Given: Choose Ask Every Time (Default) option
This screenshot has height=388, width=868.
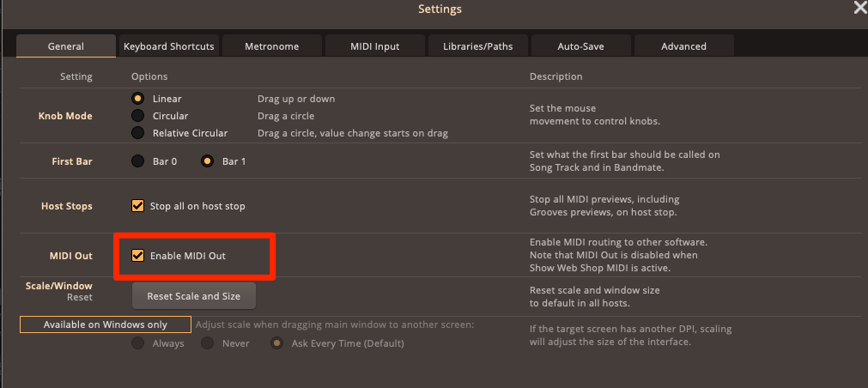Looking at the screenshot, I should pos(276,343).
